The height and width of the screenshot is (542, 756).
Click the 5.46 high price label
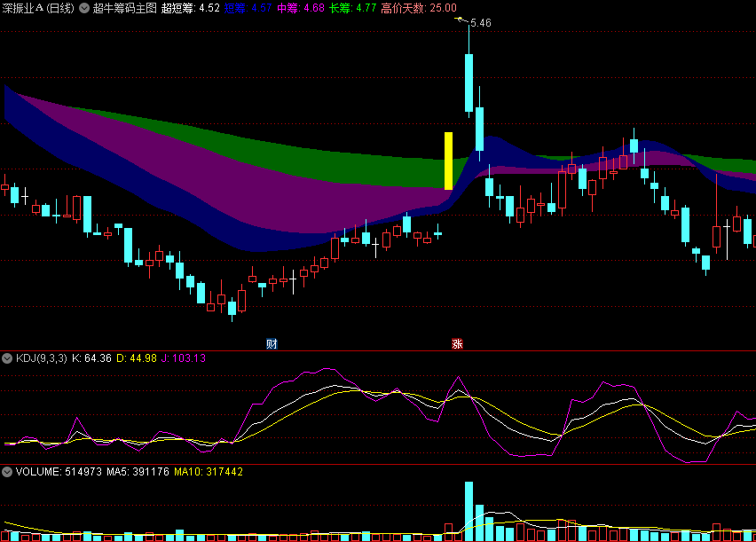pos(481,23)
